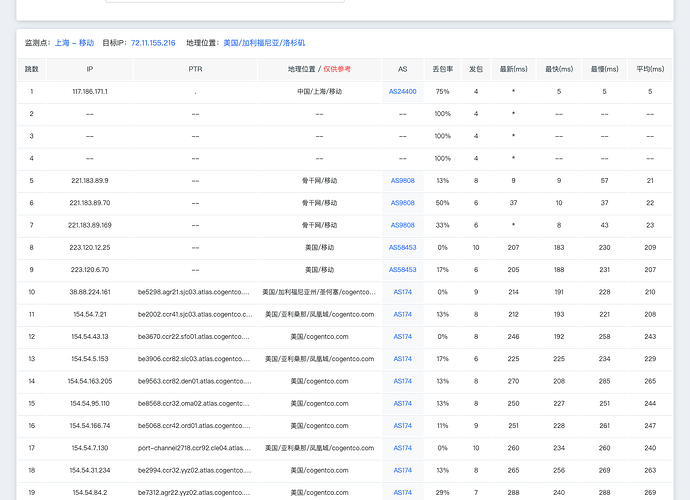Click the 丢包率 column header

pyautogui.click(x=443, y=69)
